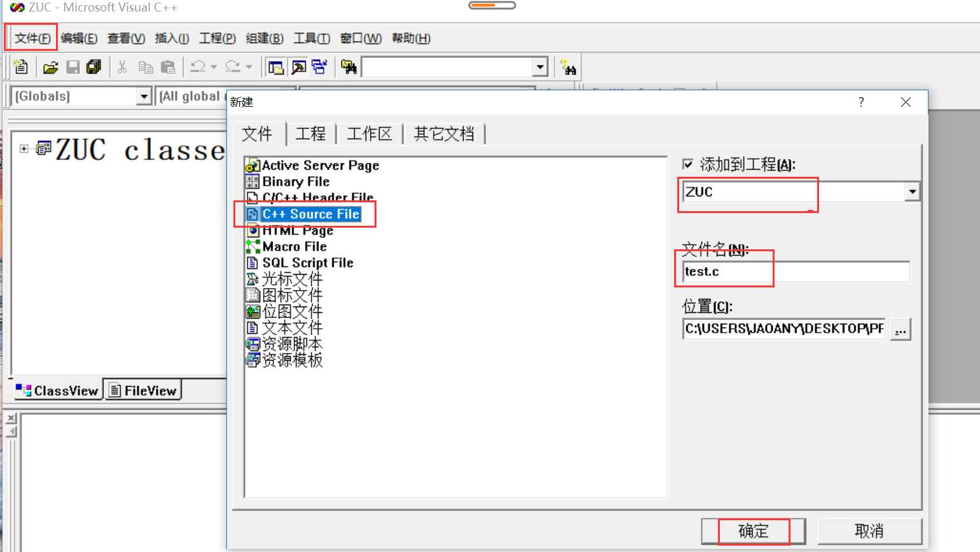
Task: Click the Paste clipboard toolbar icon
Action: [168, 67]
